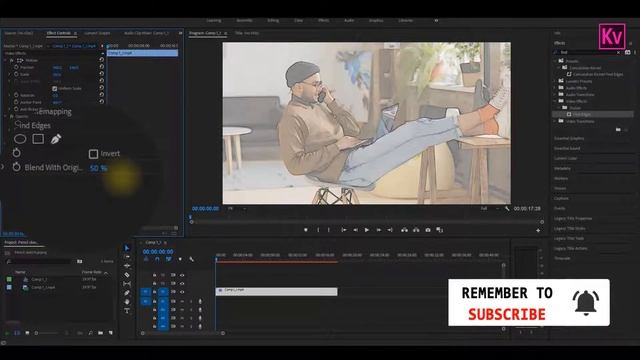Toggle the Blend With Original stopwatch
The width and height of the screenshot is (640, 360).
16,167
